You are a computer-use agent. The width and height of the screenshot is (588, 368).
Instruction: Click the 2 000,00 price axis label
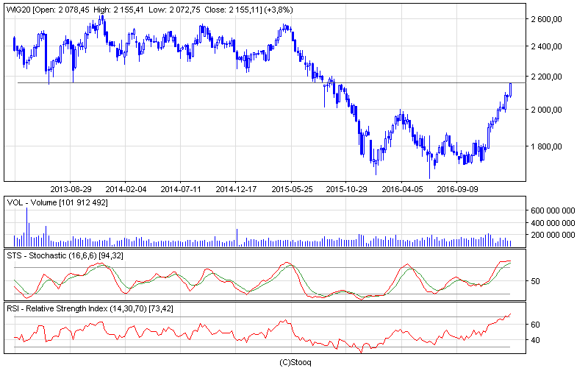click(546, 110)
